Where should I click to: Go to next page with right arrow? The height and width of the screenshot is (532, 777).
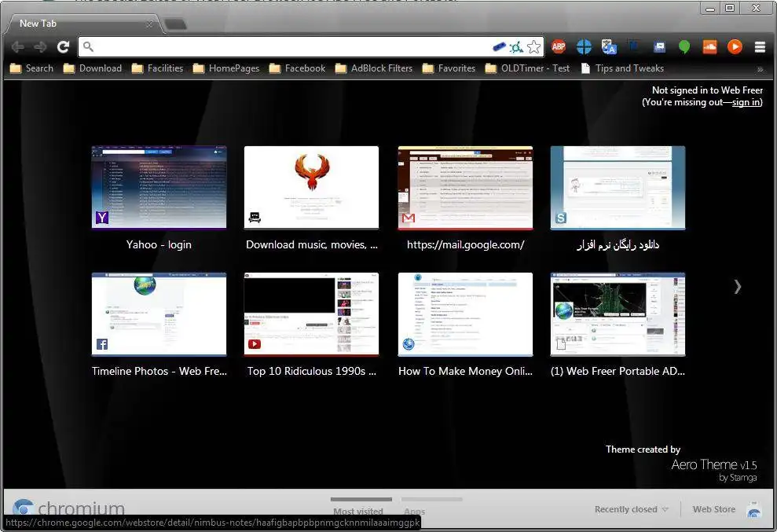[x=738, y=287]
